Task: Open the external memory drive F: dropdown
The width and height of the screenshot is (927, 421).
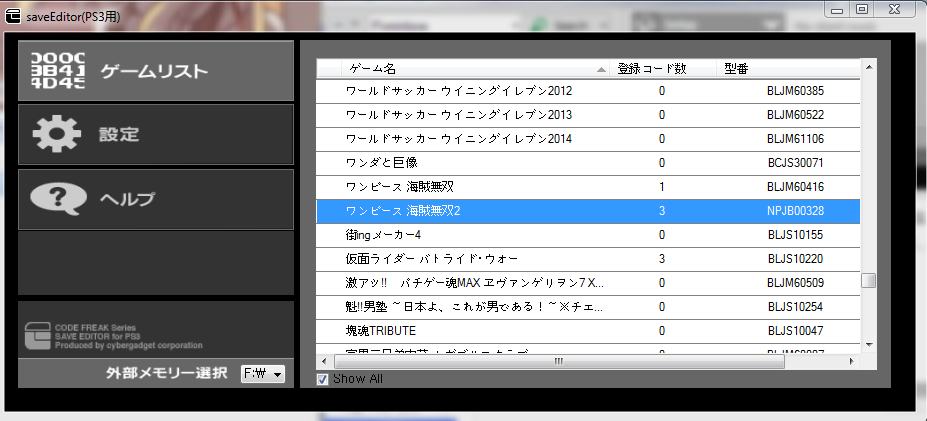Action: 263,374
